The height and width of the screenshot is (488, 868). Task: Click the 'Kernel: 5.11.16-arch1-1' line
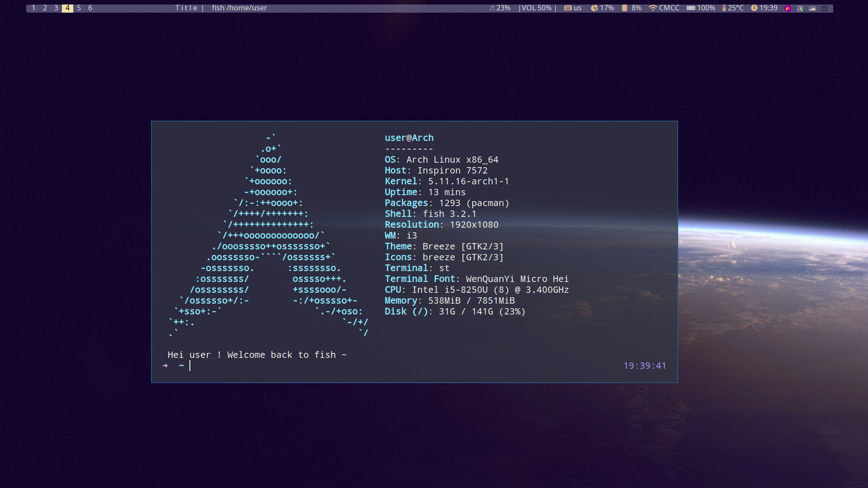(x=447, y=181)
